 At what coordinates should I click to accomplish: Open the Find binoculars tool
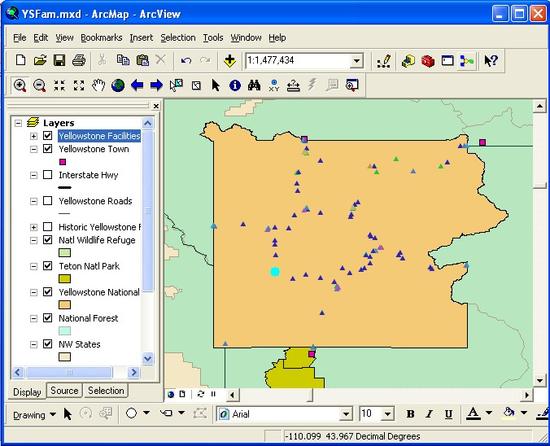(x=254, y=85)
